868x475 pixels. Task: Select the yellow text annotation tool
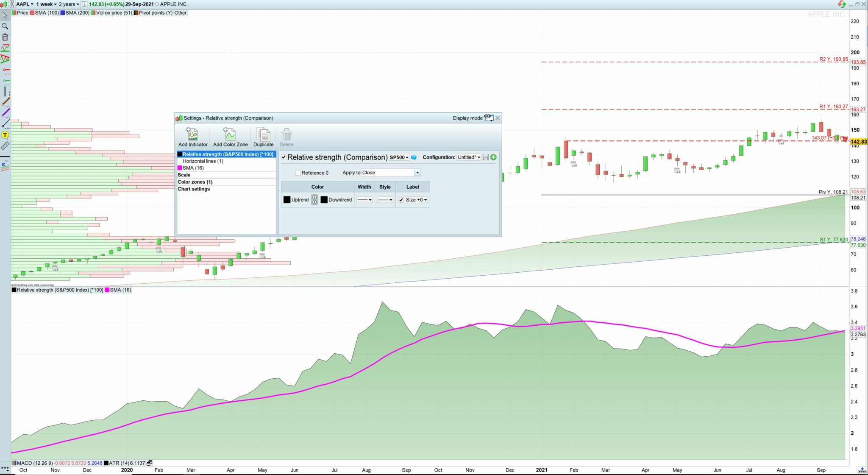tap(5, 135)
